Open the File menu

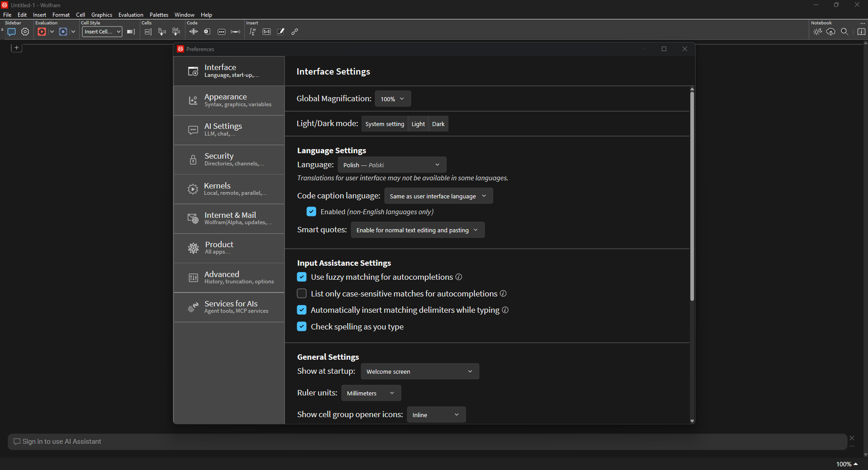tap(7, 15)
